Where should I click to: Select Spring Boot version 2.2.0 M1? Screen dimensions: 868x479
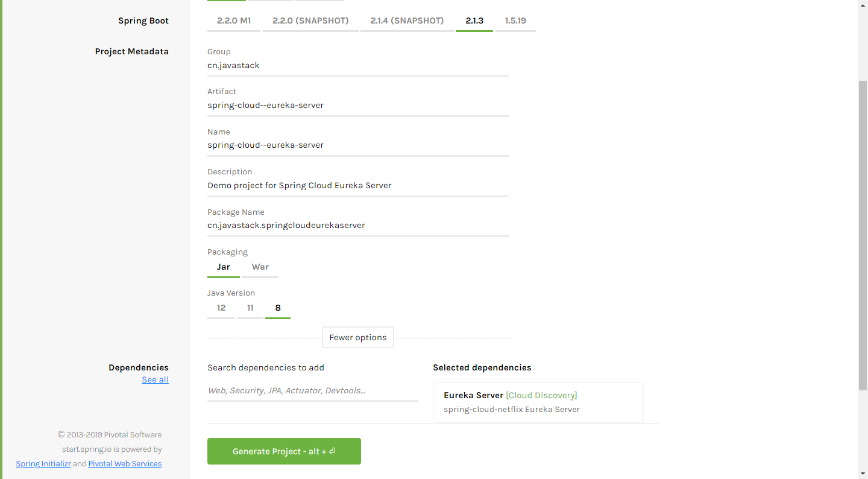pyautogui.click(x=233, y=21)
